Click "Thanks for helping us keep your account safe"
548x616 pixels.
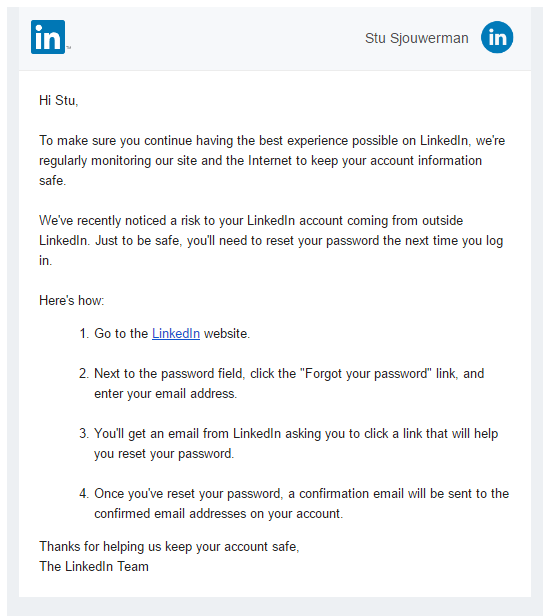(x=169, y=547)
